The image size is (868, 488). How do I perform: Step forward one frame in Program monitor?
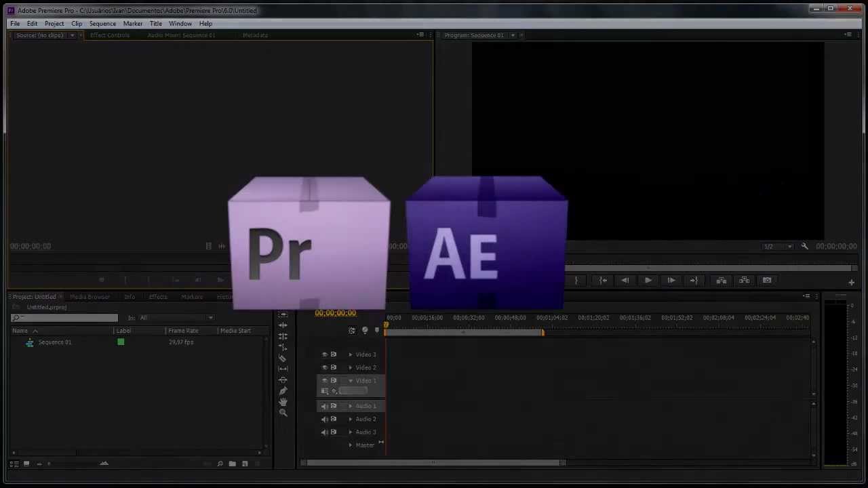click(671, 280)
